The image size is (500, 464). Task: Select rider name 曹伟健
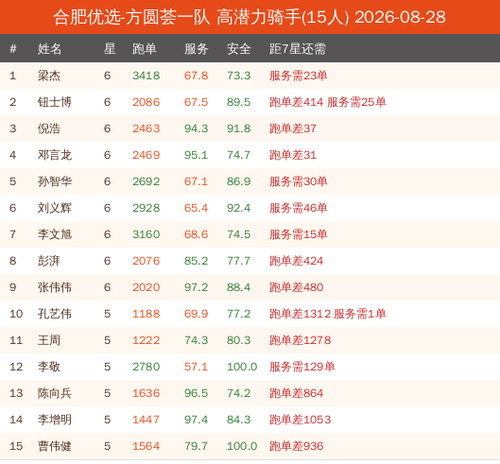(x=54, y=446)
